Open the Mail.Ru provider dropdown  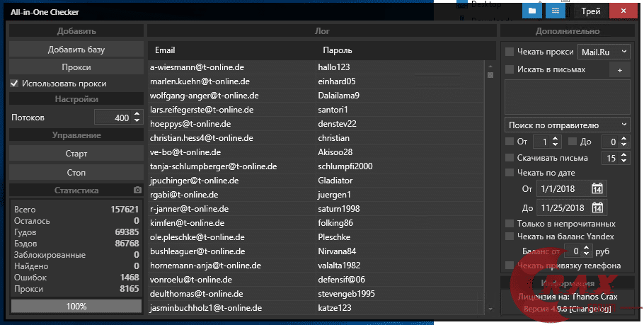[x=603, y=52]
